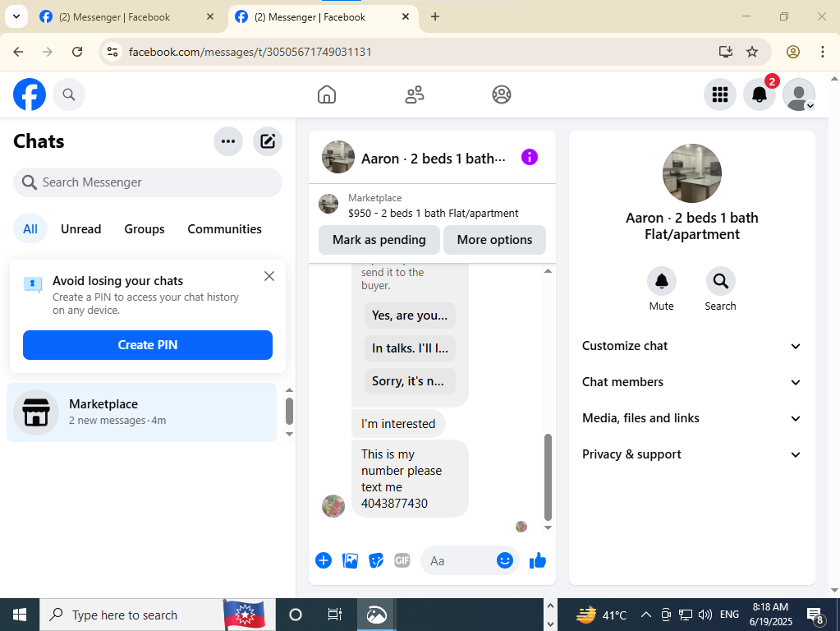This screenshot has width=840, height=631.
Task: Select the Groups chats filter
Action: pyautogui.click(x=145, y=229)
